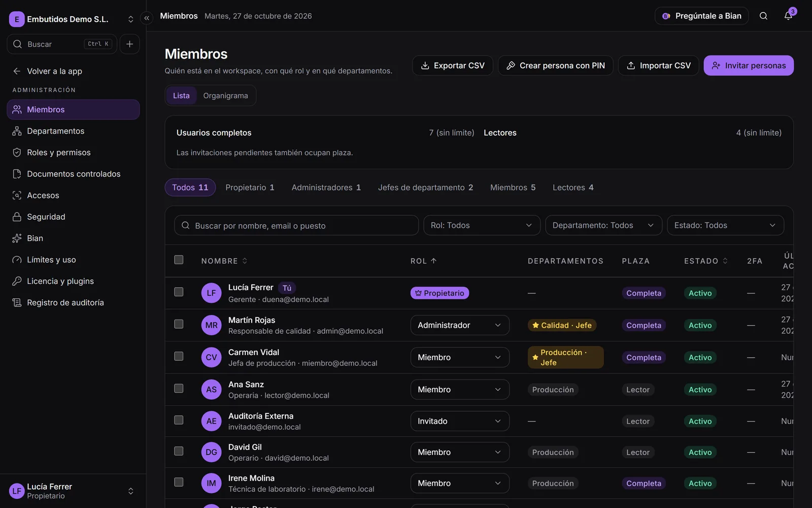
Task: Sort by the Estado column header
Action: click(705, 261)
